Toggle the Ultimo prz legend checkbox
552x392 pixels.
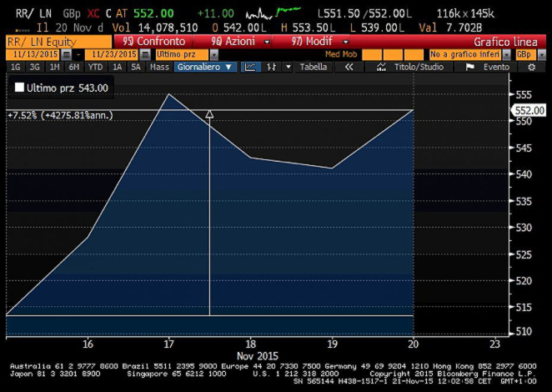coord(19,88)
